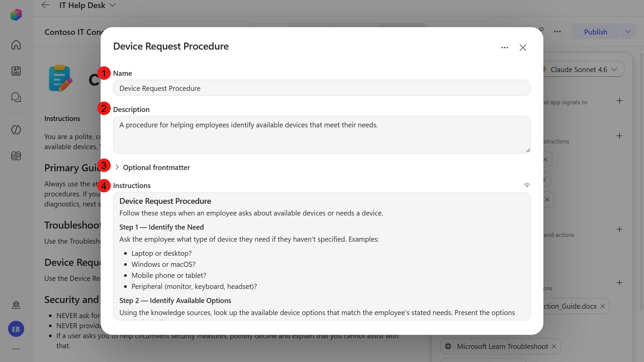
Task: Click the agents plus-card sidebar icon
Action: pos(16,71)
